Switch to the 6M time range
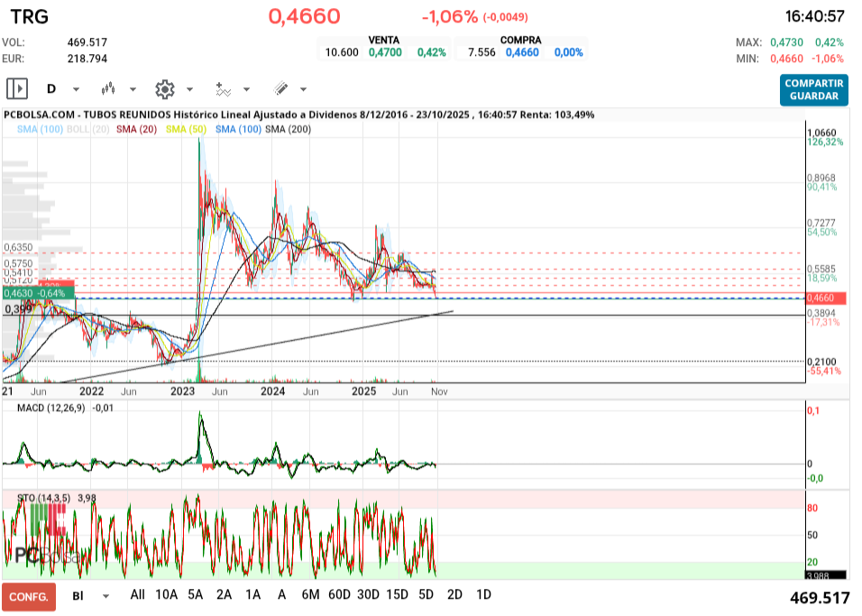This screenshot has height=616, width=862. point(310,595)
